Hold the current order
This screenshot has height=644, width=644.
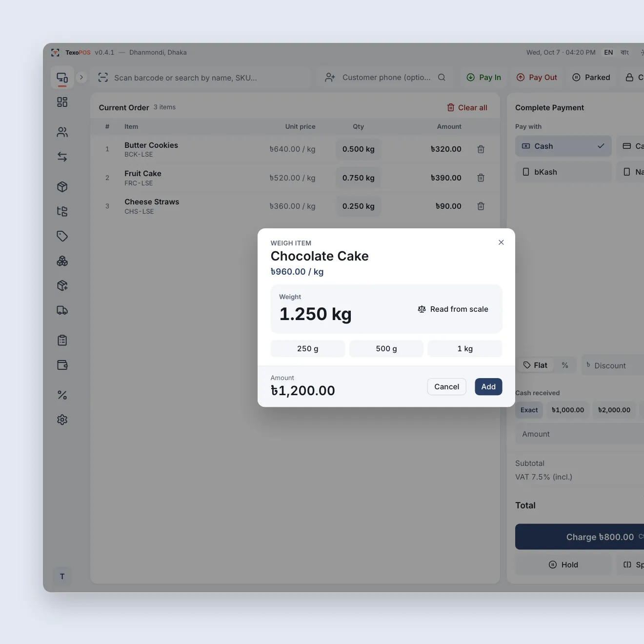pos(563,564)
